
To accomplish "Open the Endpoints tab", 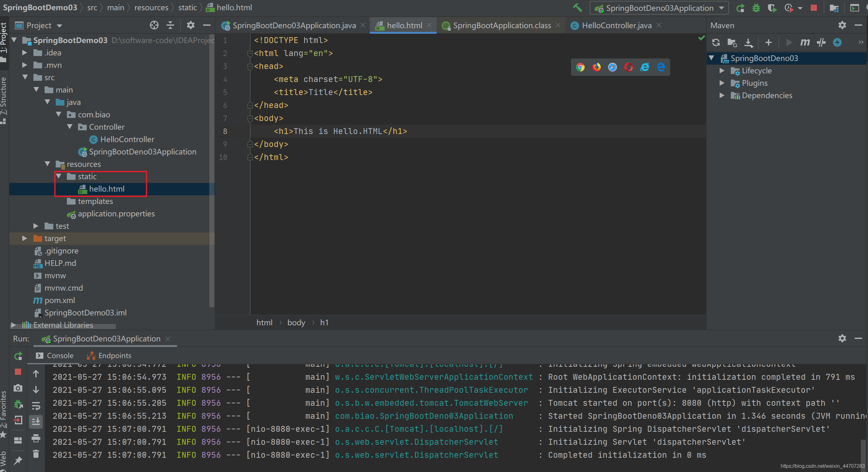I will (109, 355).
